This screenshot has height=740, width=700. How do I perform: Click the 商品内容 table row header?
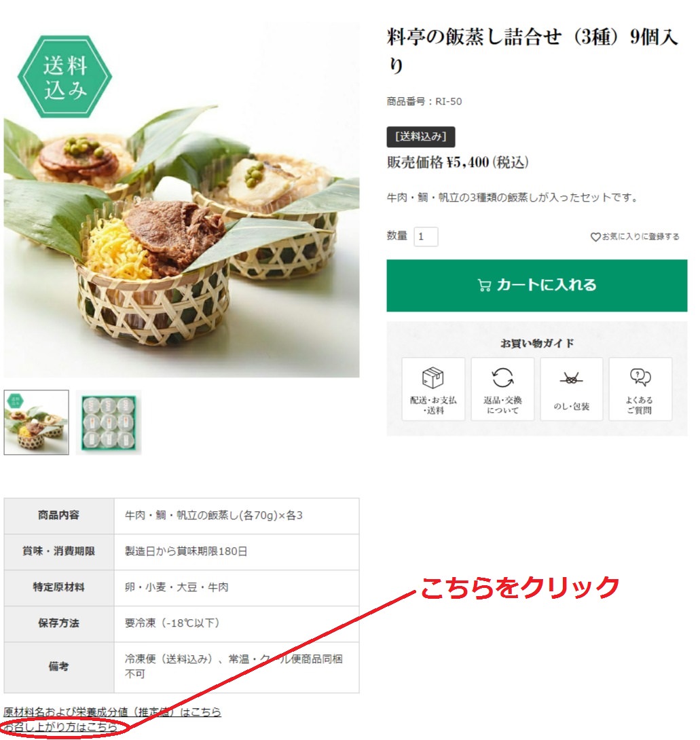[59, 516]
